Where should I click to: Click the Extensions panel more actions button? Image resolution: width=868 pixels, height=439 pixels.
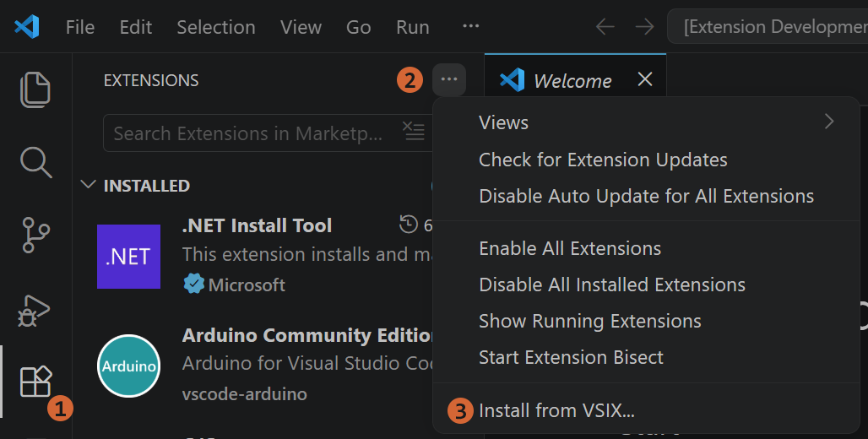[449, 79]
